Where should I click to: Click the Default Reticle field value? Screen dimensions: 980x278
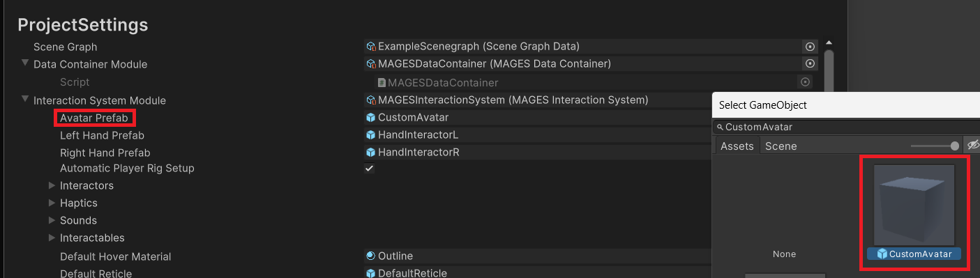click(x=538, y=273)
